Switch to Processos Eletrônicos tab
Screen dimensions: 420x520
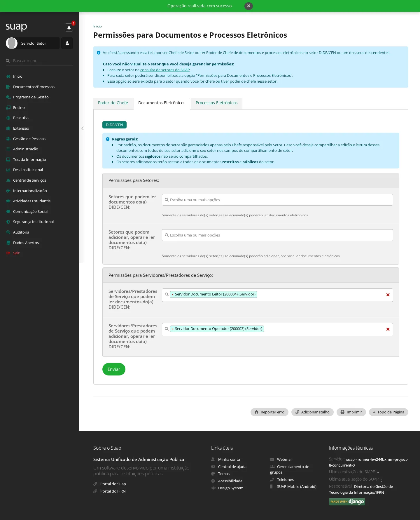(217, 103)
